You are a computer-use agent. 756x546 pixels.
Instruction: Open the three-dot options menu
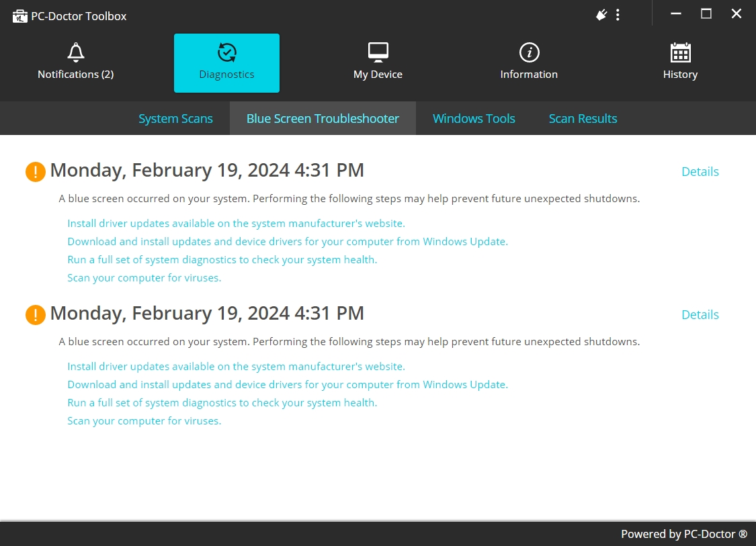click(618, 15)
